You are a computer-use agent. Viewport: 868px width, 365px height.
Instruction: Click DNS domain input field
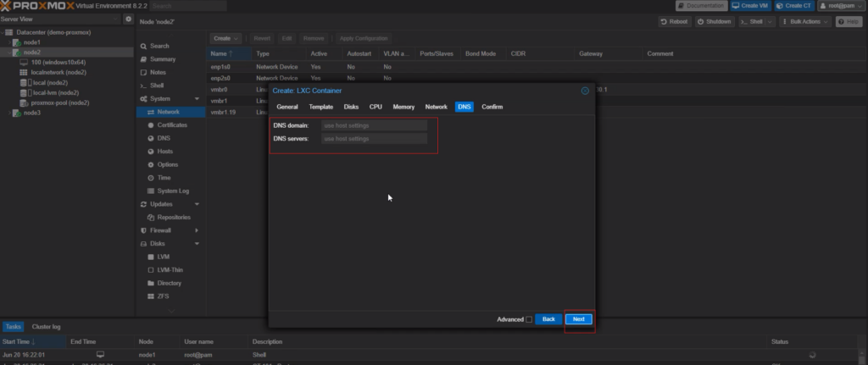coord(374,125)
